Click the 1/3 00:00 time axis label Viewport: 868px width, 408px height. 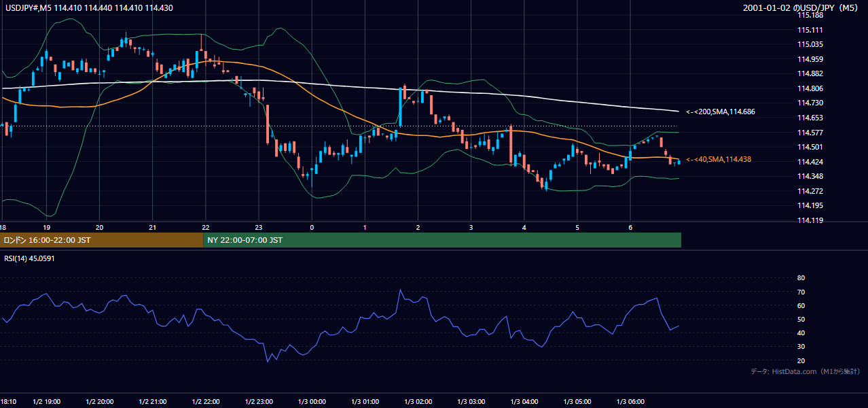[x=312, y=401]
